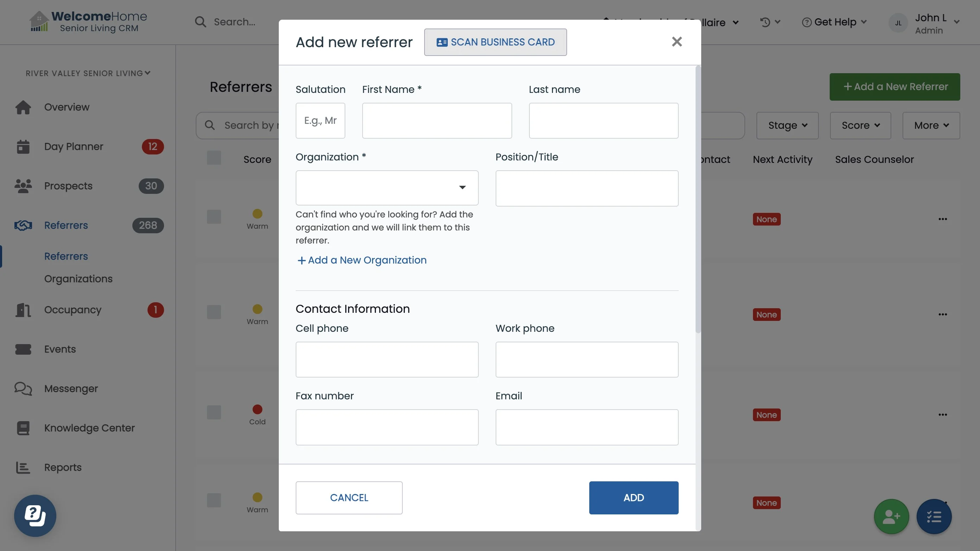Check the Cold referrer row checkbox
The width and height of the screenshot is (980, 551).
[x=214, y=412]
